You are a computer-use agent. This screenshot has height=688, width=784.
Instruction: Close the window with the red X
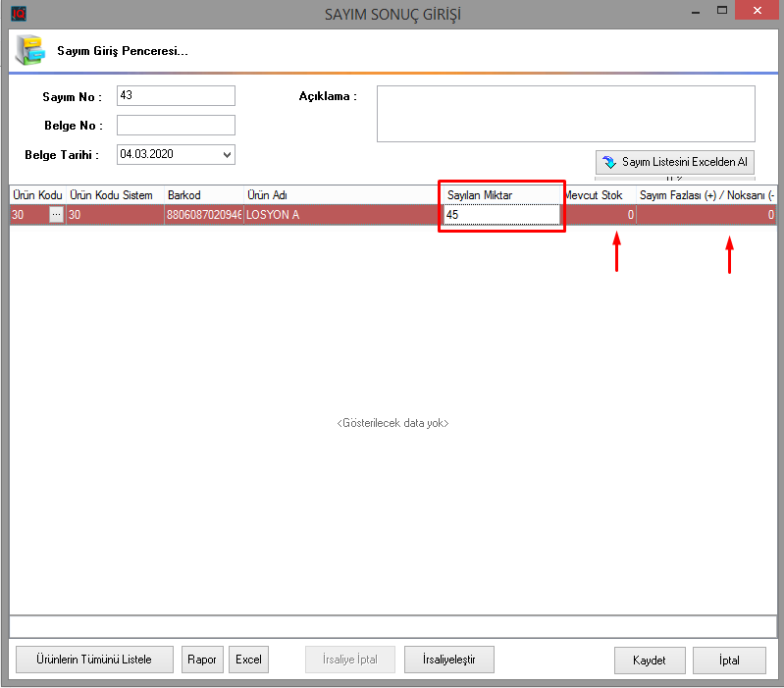(x=759, y=12)
